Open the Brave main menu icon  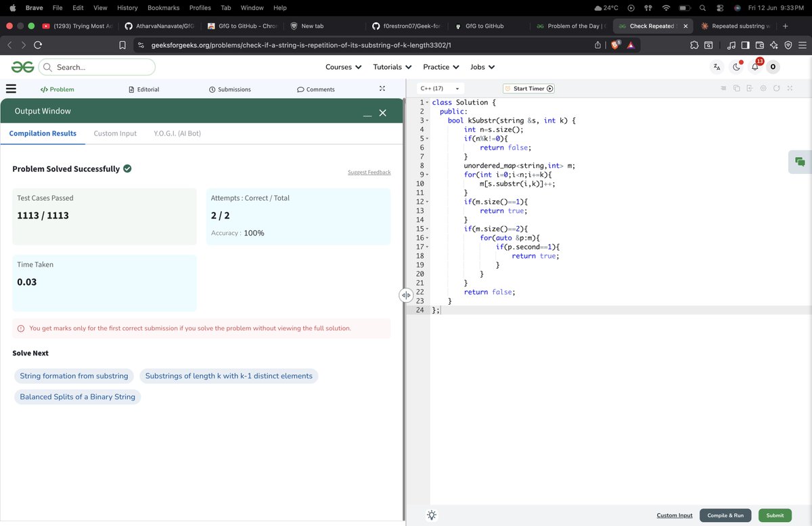(802, 45)
